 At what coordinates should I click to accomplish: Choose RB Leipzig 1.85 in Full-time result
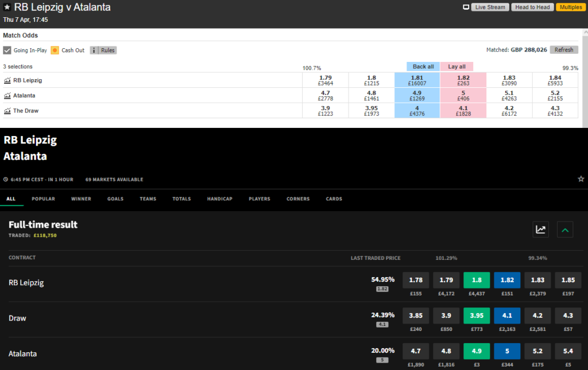point(568,280)
